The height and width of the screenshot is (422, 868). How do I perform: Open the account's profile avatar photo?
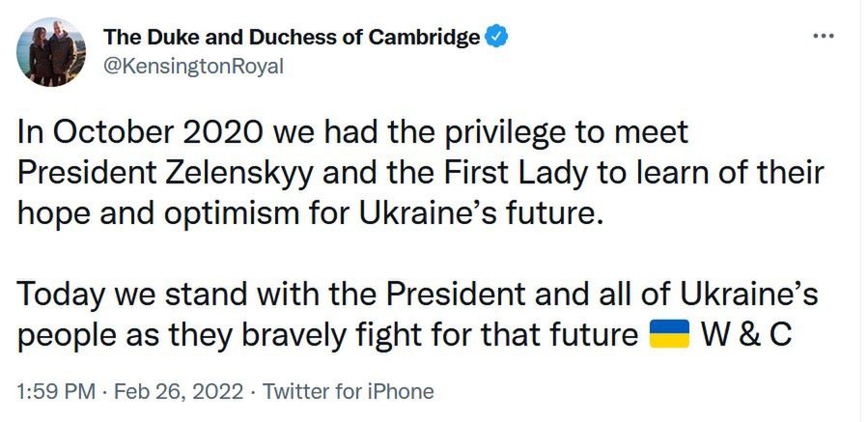52,53
